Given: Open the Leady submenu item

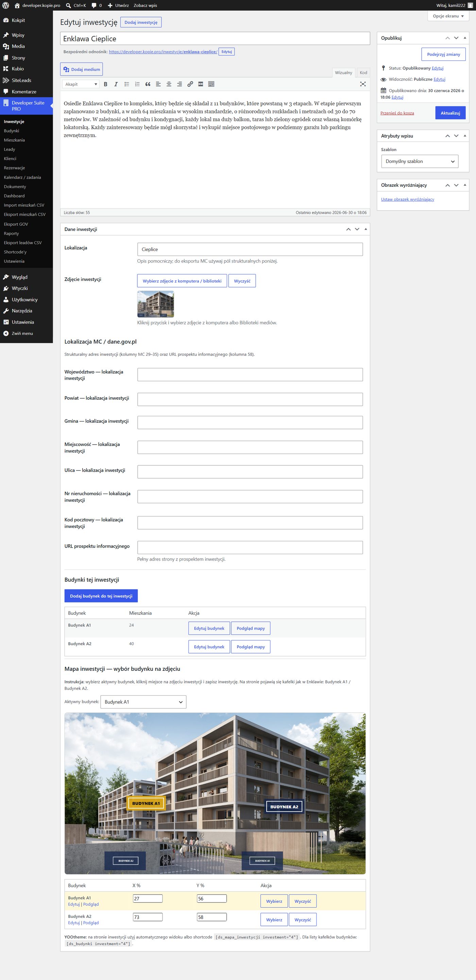Looking at the screenshot, I should pos(10,150).
